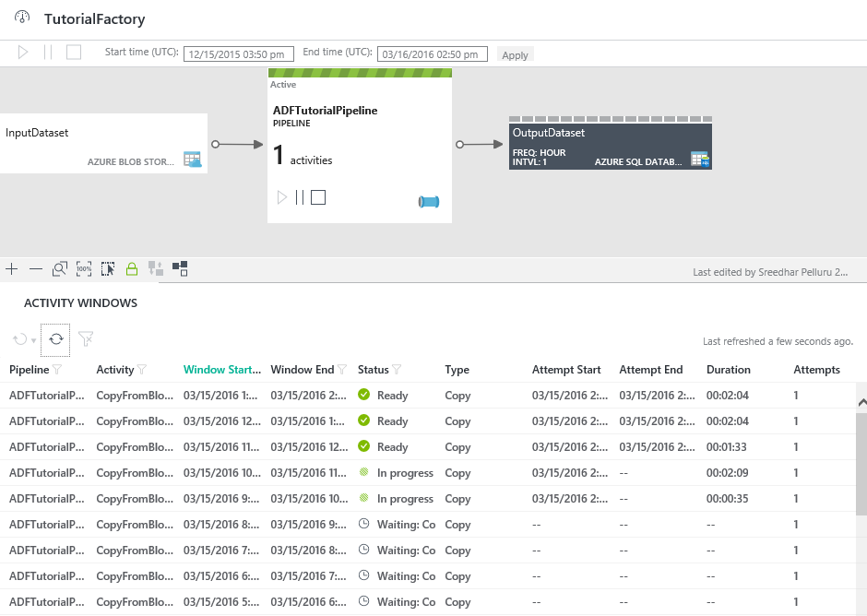Run ADFTutorialPipeline with its play icon
867x616 pixels.
[283, 197]
